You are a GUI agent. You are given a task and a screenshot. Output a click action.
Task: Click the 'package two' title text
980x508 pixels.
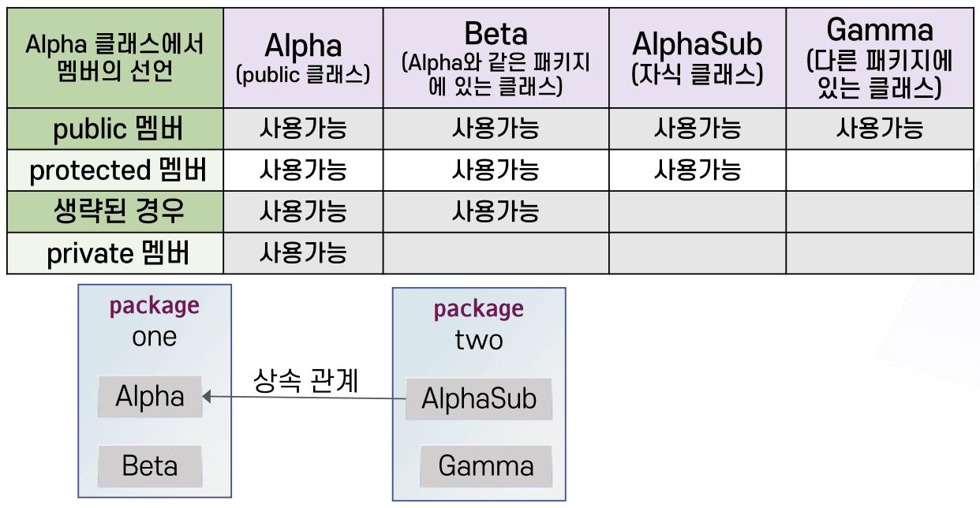click(x=479, y=324)
